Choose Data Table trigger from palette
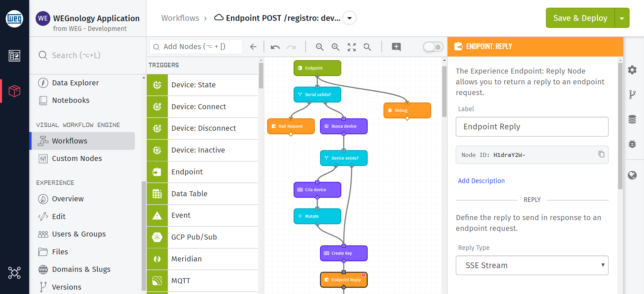Viewport: 644px width, 294px height. pos(202,194)
